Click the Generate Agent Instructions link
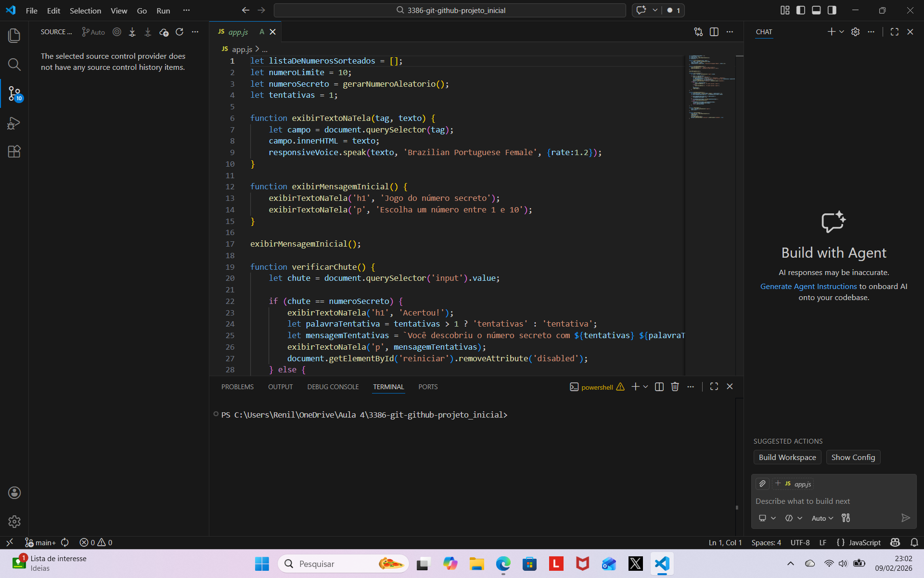Screen dimensions: 924x578 (x=808, y=286)
